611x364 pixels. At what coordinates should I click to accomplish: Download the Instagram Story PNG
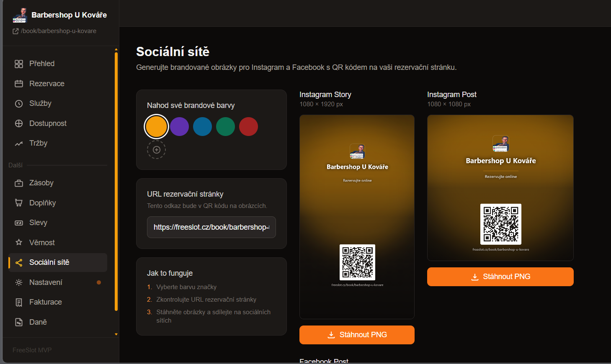pyautogui.click(x=357, y=335)
